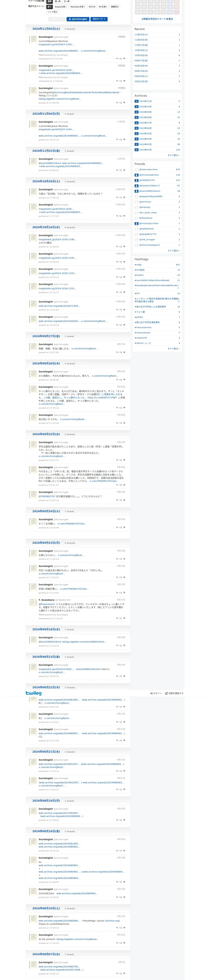Screen dimensions: 210x980
Task: Click the user icon beside @EastAsi33463117
Action: tap(136, 186)
